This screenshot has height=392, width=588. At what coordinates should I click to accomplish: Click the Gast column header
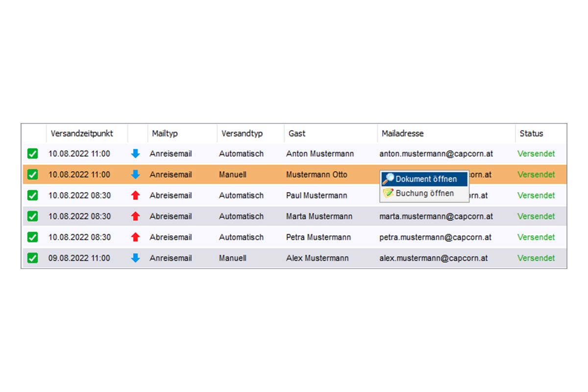coord(297,133)
